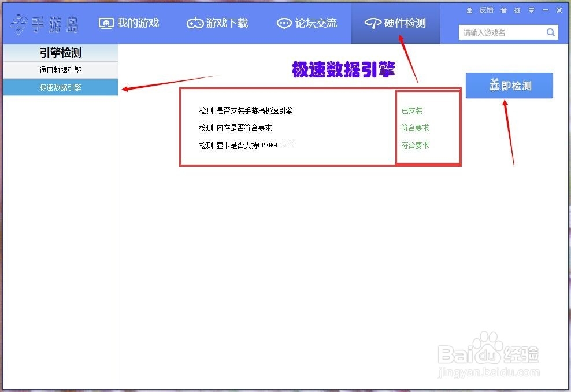The width and height of the screenshot is (571, 392).
Task: Click the 手游岛 logo
Action: pyautogui.click(x=45, y=24)
